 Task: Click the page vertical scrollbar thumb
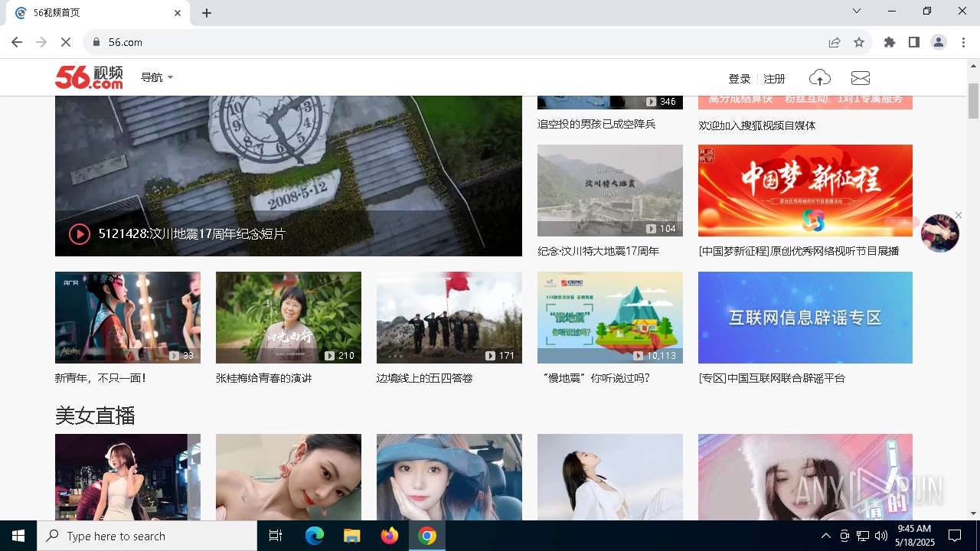tap(974, 99)
